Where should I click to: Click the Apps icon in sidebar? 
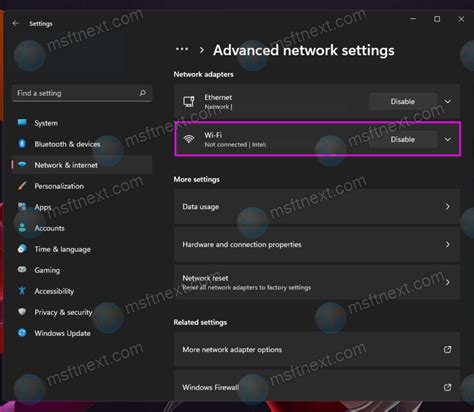click(x=22, y=207)
